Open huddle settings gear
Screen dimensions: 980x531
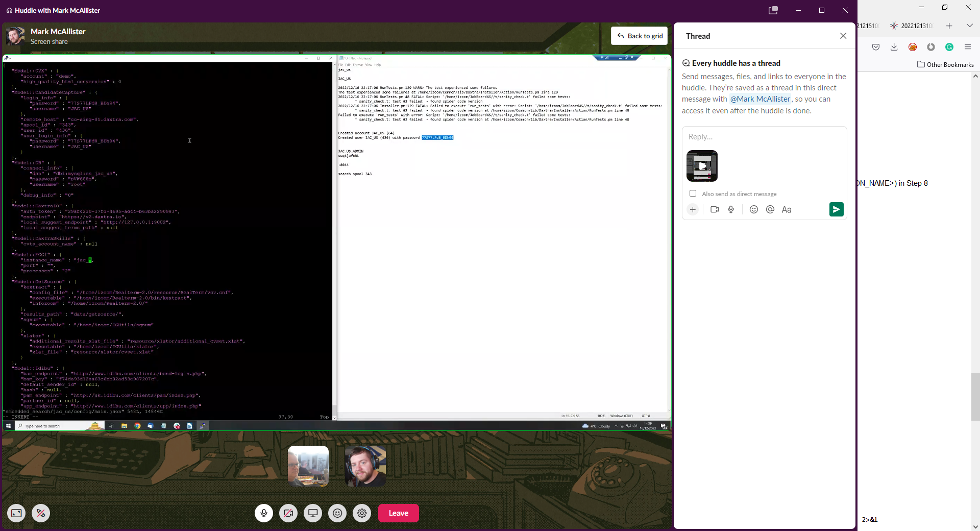pos(362,513)
